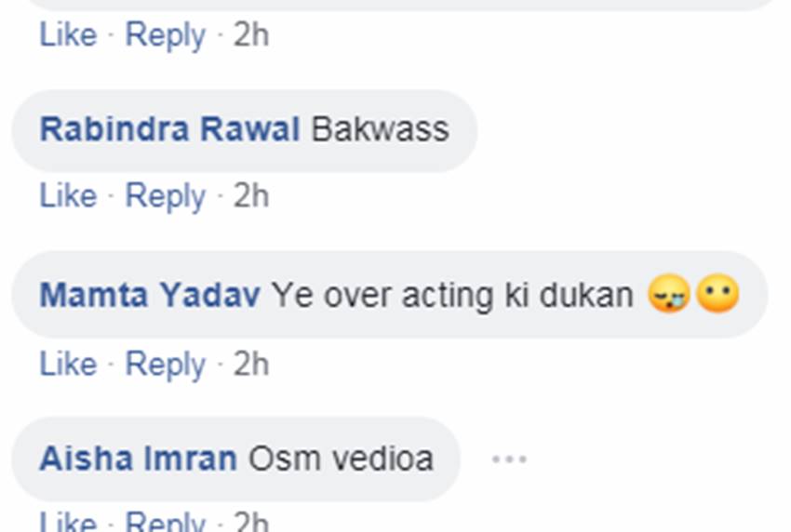Screen dimensions: 791x532
Task: Click the sleepy emoji in Mamta Yadav's comment
Action: [x=669, y=295]
